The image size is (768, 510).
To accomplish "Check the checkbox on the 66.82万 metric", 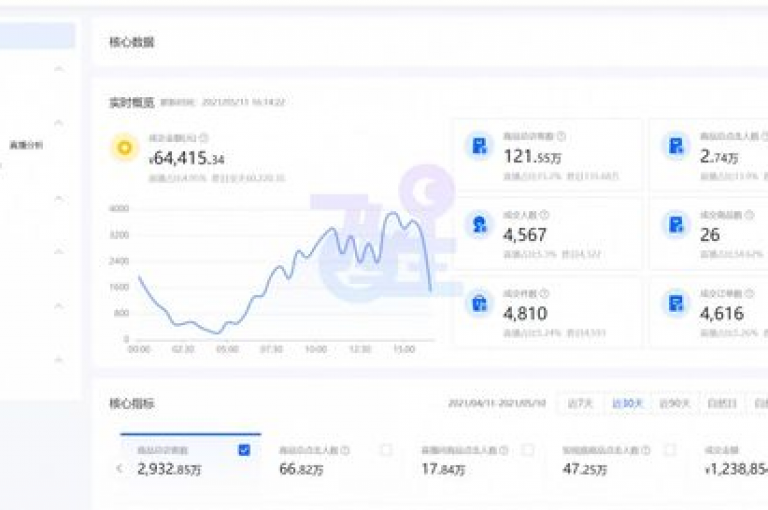I will pos(386,450).
